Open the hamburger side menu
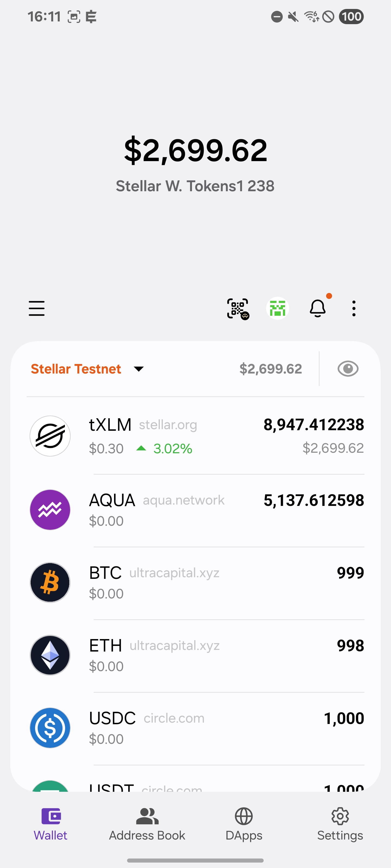This screenshot has height=868, width=391. (36, 308)
